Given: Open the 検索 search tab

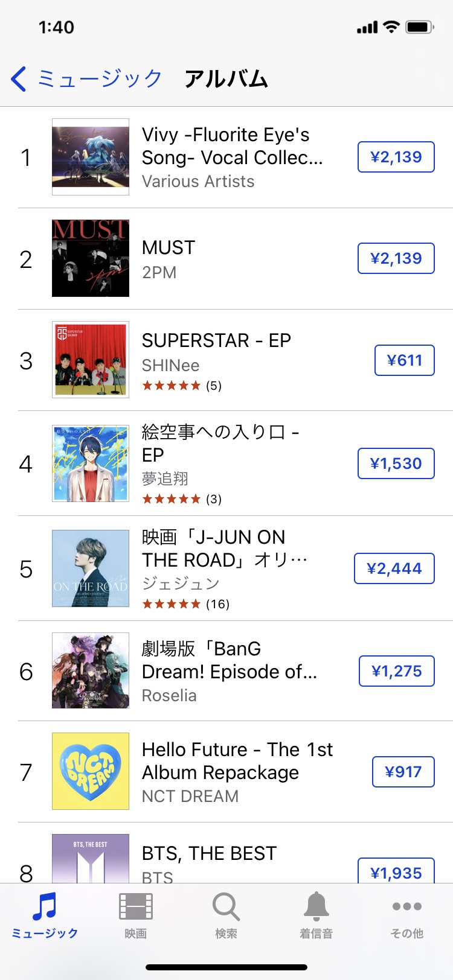Looking at the screenshot, I should coord(226,915).
